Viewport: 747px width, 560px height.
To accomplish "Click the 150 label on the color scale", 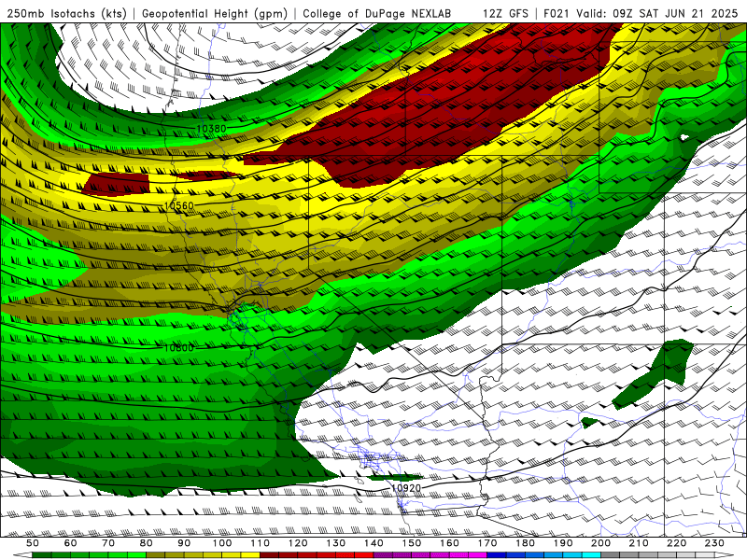I will coord(412,543).
